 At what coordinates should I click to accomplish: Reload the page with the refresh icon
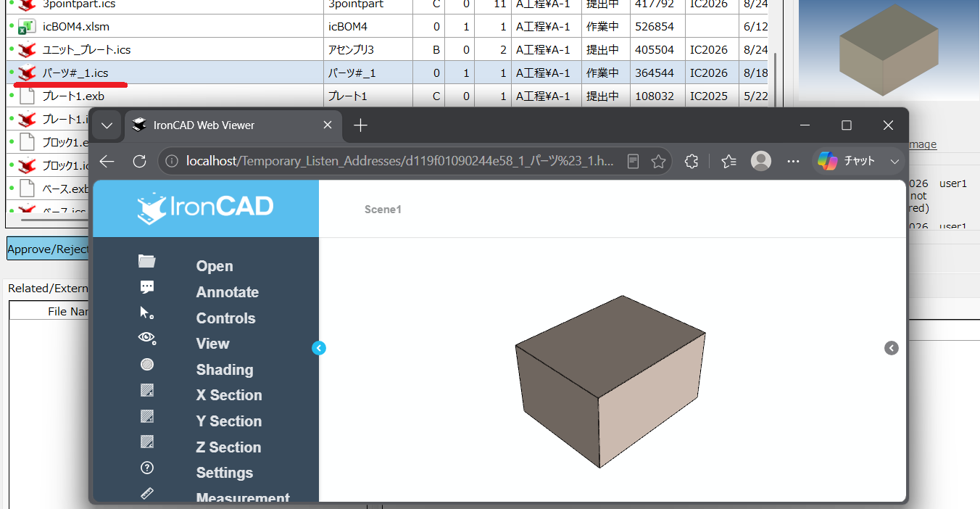pyautogui.click(x=140, y=161)
